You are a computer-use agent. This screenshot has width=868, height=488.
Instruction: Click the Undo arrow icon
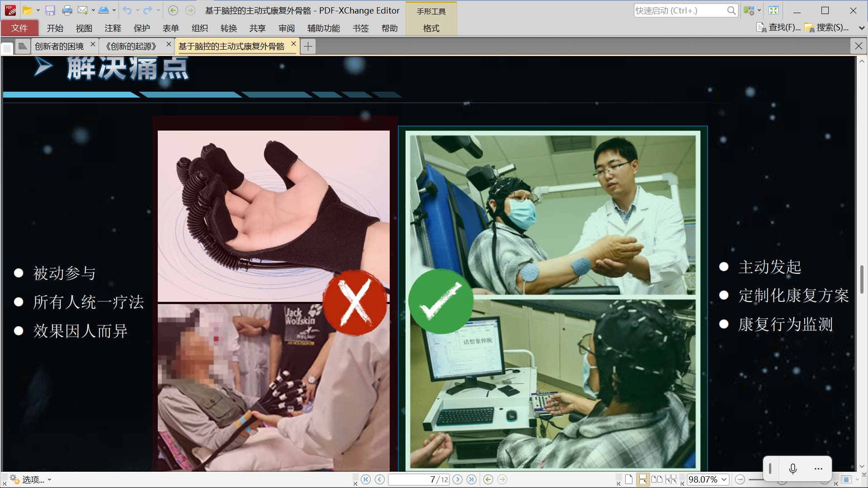[127, 10]
